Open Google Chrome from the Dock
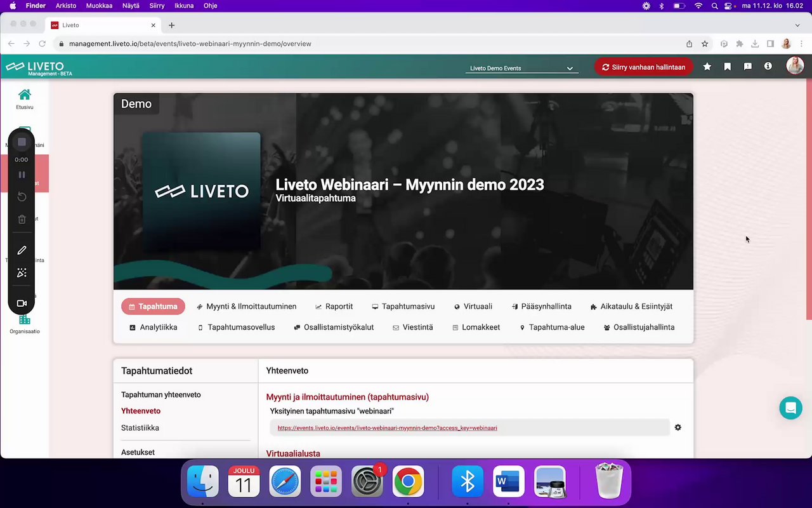This screenshot has height=508, width=812. point(408,483)
